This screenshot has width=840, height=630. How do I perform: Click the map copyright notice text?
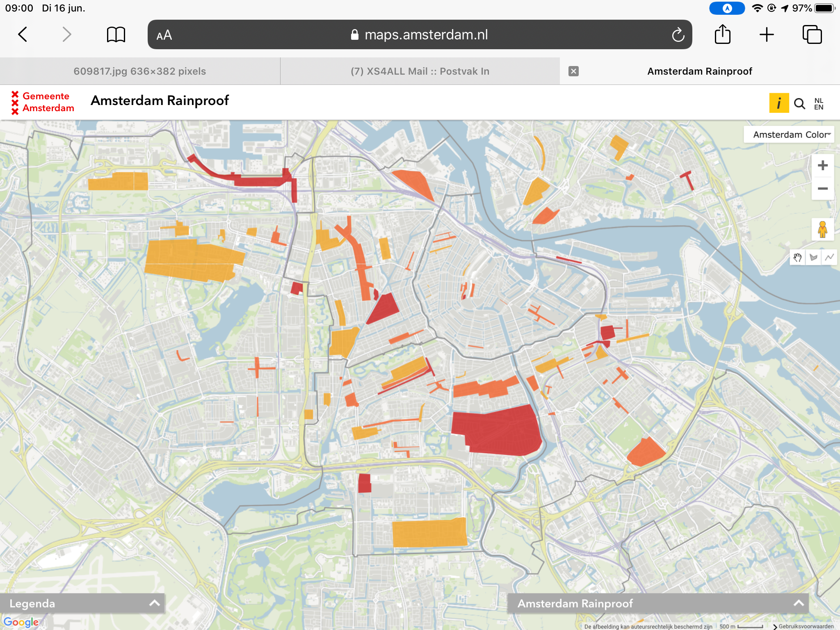(x=648, y=626)
